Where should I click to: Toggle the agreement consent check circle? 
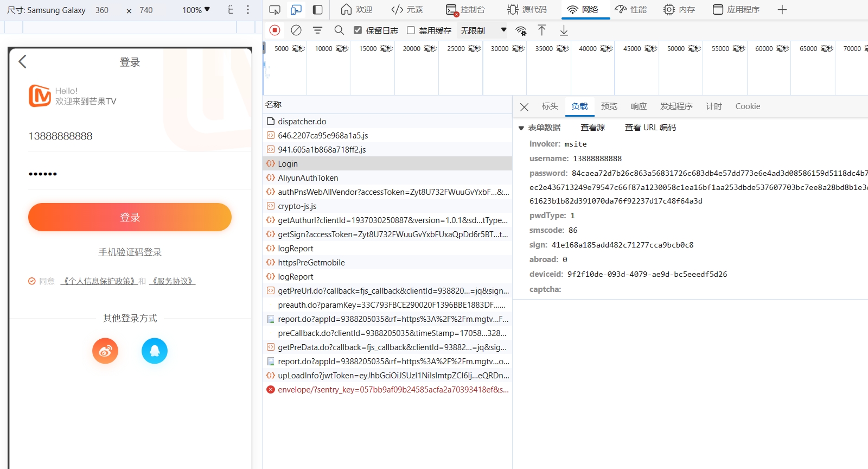32,281
